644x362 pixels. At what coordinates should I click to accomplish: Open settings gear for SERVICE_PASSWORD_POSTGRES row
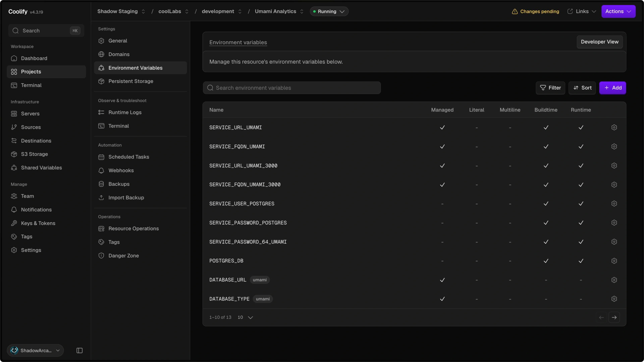[614, 223]
